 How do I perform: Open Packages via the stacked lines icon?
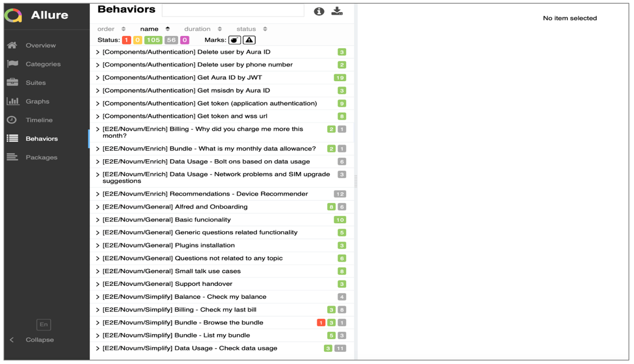point(12,157)
